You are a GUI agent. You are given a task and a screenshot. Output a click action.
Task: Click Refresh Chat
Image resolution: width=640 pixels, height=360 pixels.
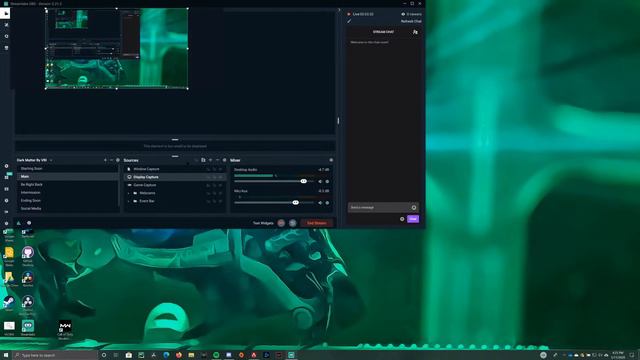[x=411, y=21]
